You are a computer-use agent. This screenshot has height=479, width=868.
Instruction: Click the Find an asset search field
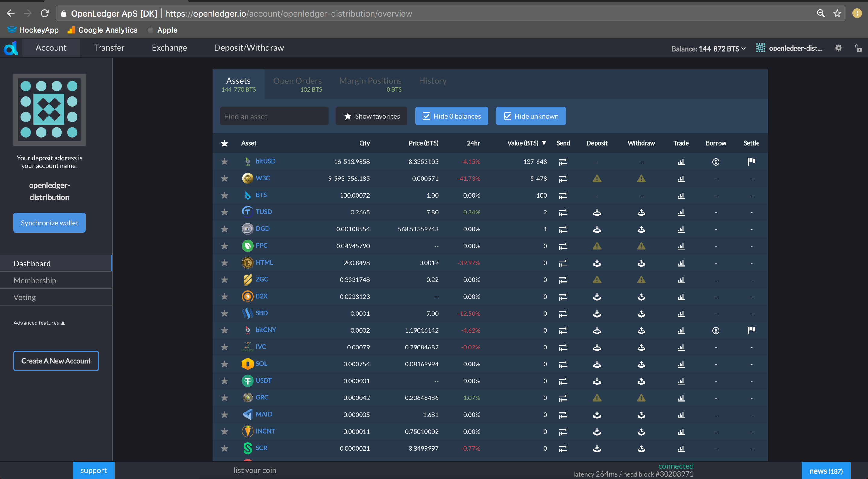[x=274, y=116]
